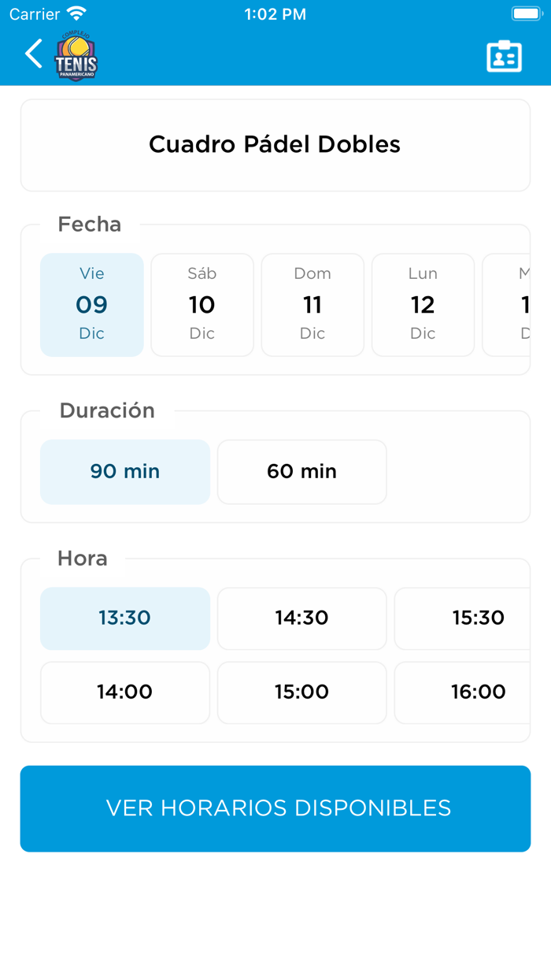The height and width of the screenshot is (980, 551).
Task: Tap the Wi-Fi status icon
Action: [x=76, y=13]
